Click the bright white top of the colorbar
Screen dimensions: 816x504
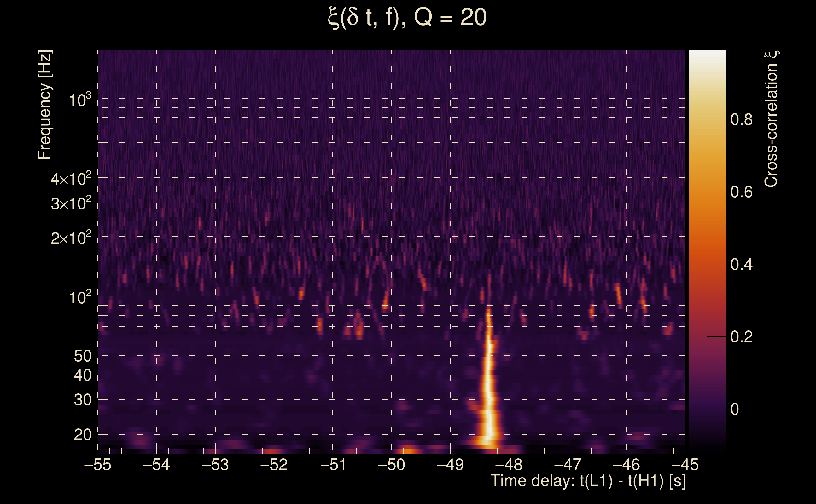(x=707, y=55)
